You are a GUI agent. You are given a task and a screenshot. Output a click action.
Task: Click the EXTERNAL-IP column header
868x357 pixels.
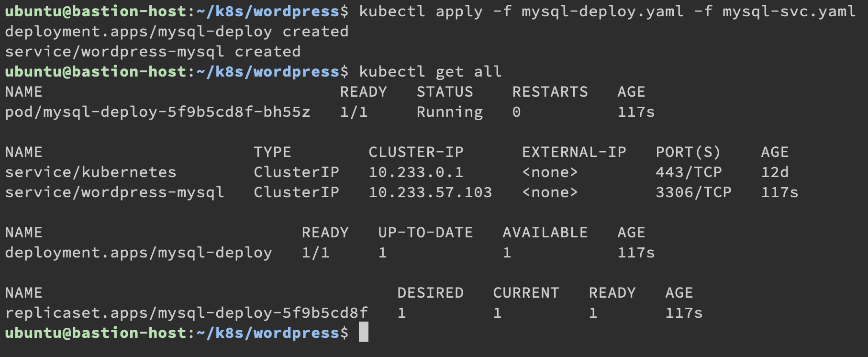click(x=574, y=152)
